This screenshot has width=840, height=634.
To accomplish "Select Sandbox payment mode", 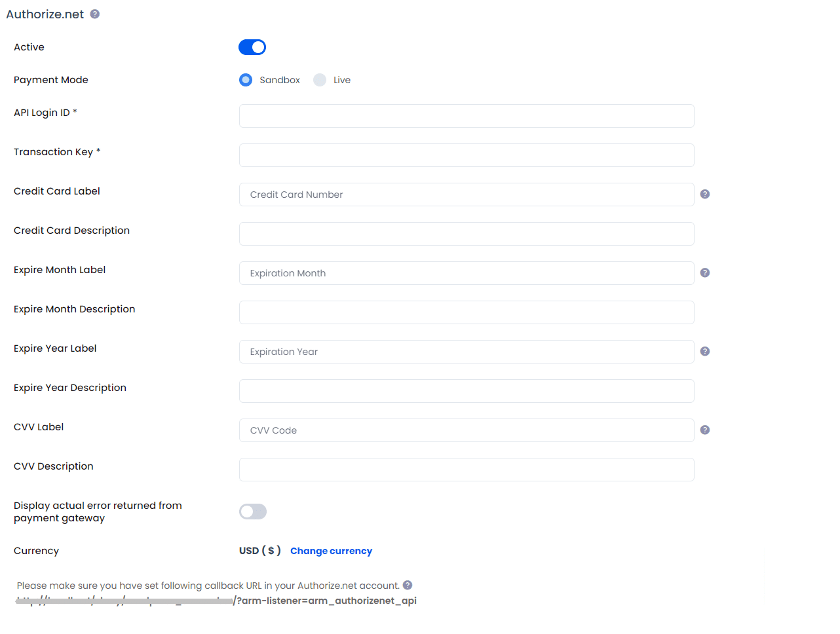I will click(x=246, y=80).
